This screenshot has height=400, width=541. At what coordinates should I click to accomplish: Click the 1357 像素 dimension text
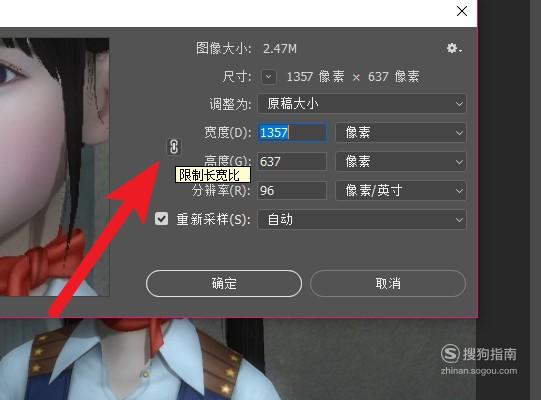click(x=315, y=77)
